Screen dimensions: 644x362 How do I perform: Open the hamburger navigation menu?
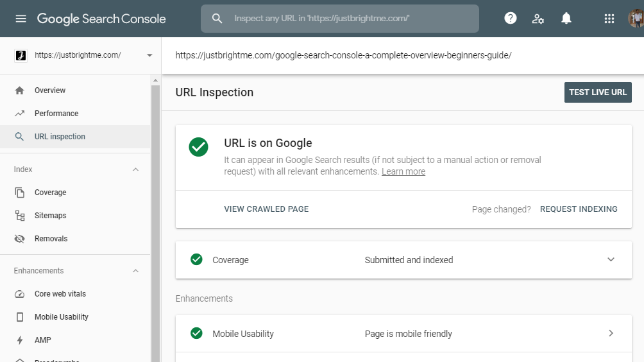coord(21,19)
